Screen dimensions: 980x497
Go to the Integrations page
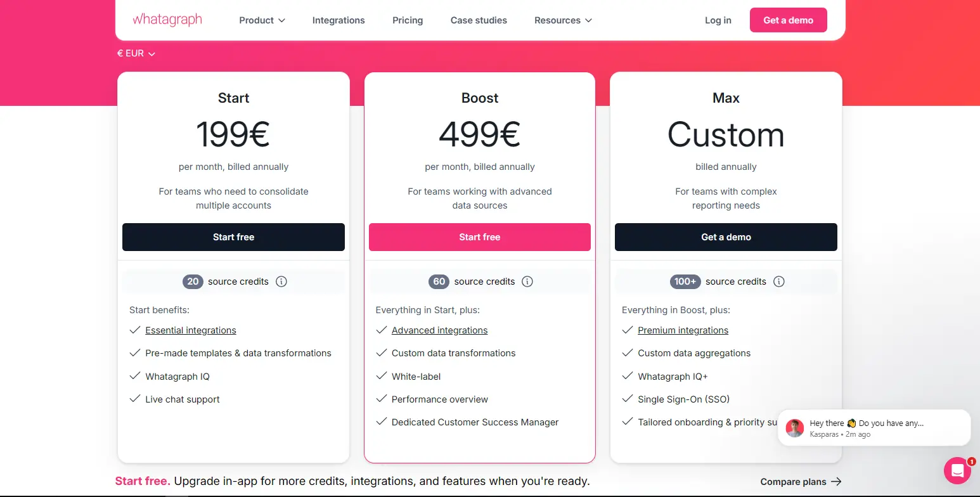(338, 20)
